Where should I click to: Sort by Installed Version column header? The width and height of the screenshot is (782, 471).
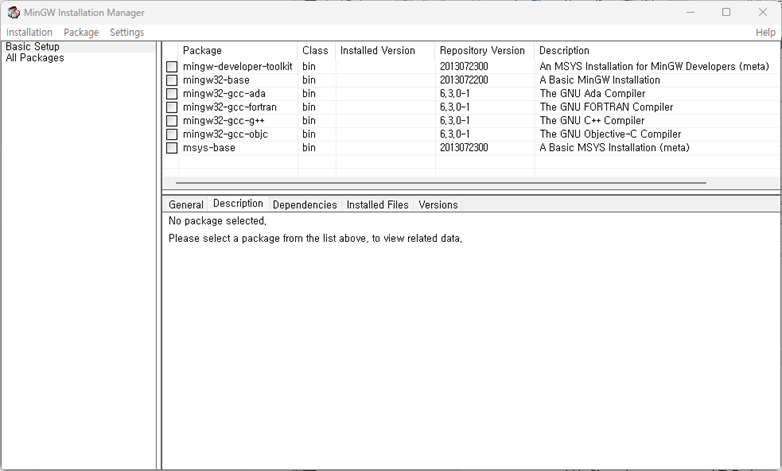click(x=386, y=50)
